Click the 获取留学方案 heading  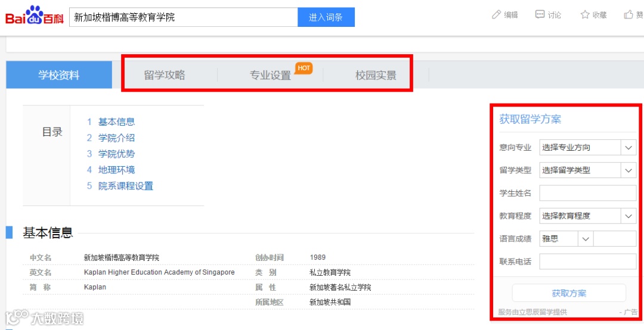point(530,120)
